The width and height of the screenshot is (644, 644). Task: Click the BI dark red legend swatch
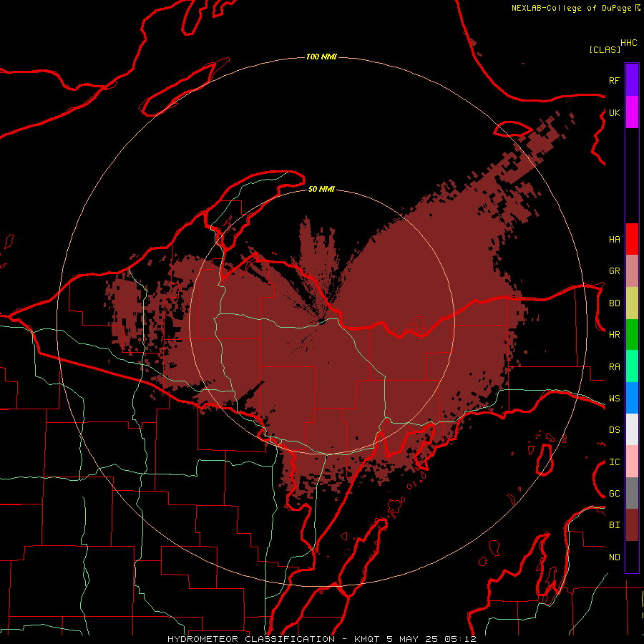[x=632, y=525]
